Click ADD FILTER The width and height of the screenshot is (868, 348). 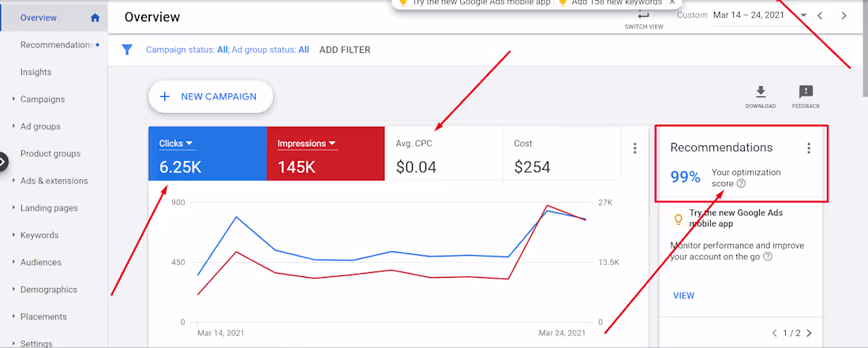[345, 50]
